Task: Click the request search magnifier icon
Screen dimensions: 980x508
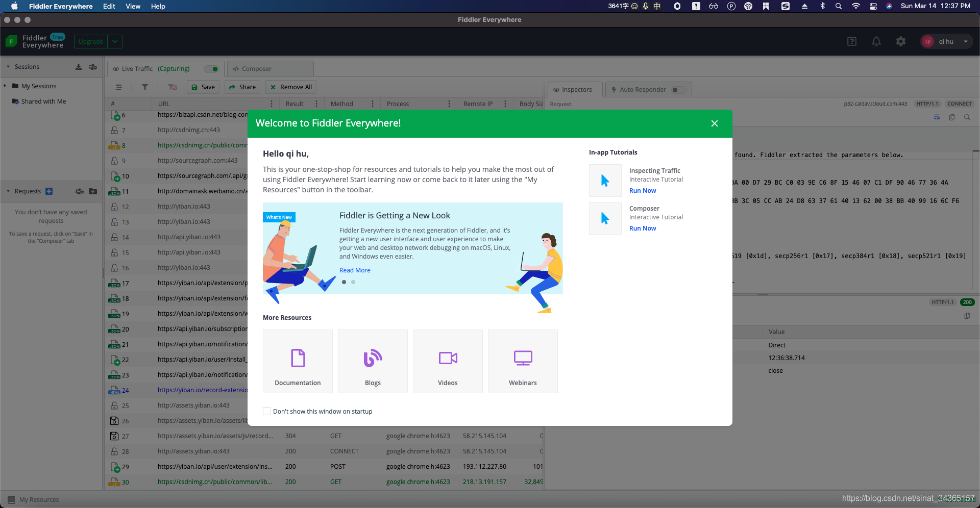Action: coord(967,118)
